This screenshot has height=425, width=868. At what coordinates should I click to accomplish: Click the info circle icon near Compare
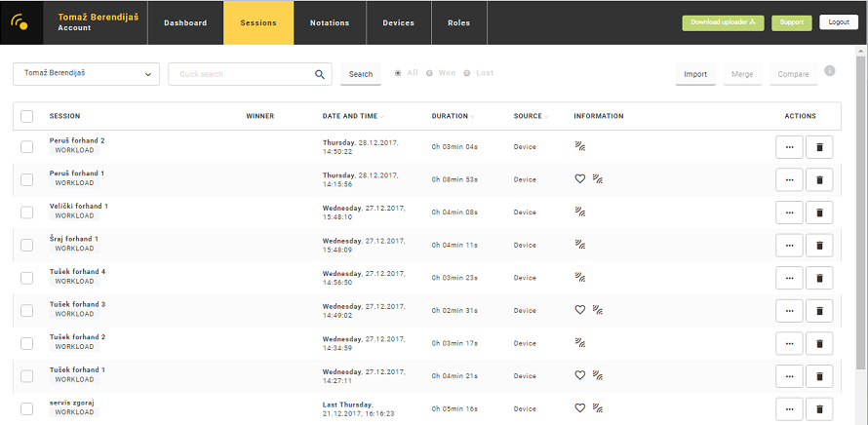pos(829,71)
